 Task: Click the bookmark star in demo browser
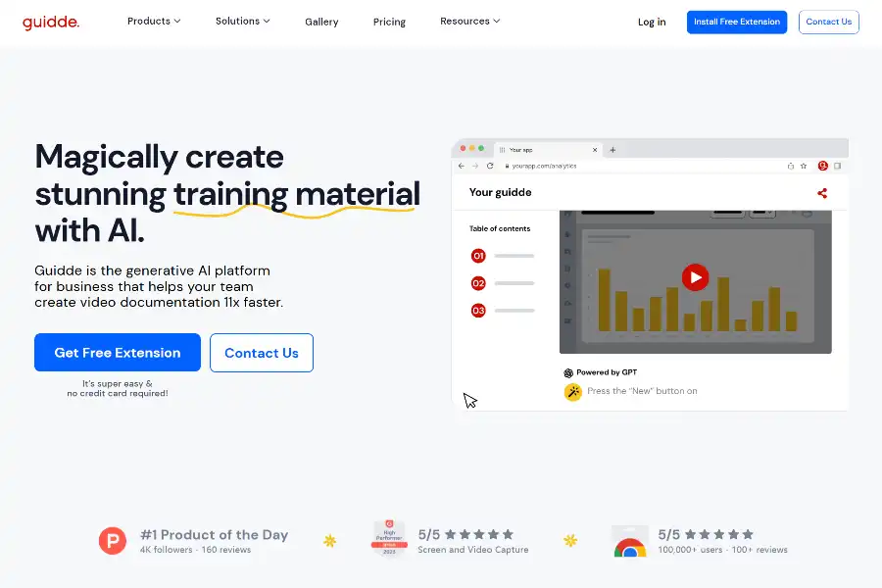pos(804,166)
